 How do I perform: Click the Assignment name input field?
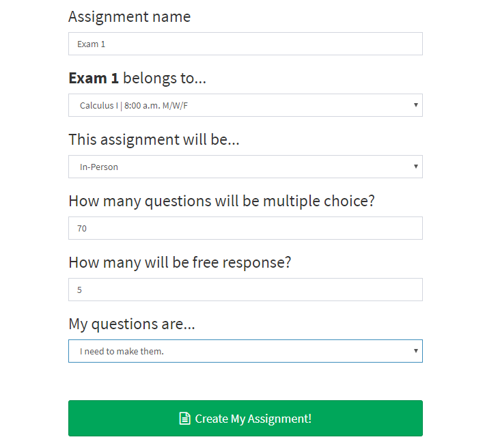pos(245,44)
